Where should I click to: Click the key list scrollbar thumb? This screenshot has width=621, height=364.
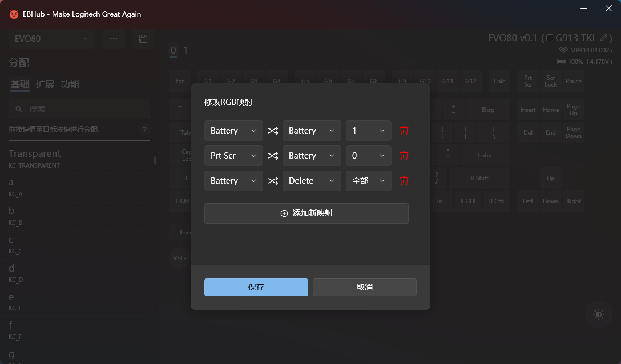[155, 160]
